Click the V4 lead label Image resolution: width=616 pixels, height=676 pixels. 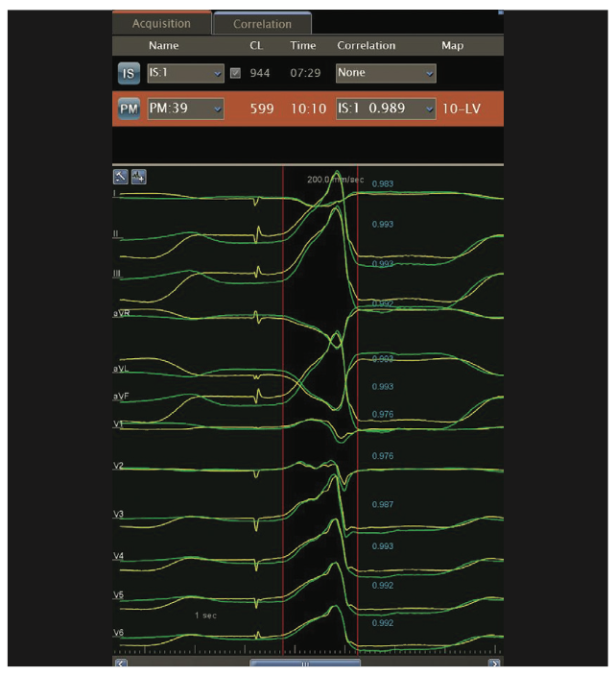(118, 556)
